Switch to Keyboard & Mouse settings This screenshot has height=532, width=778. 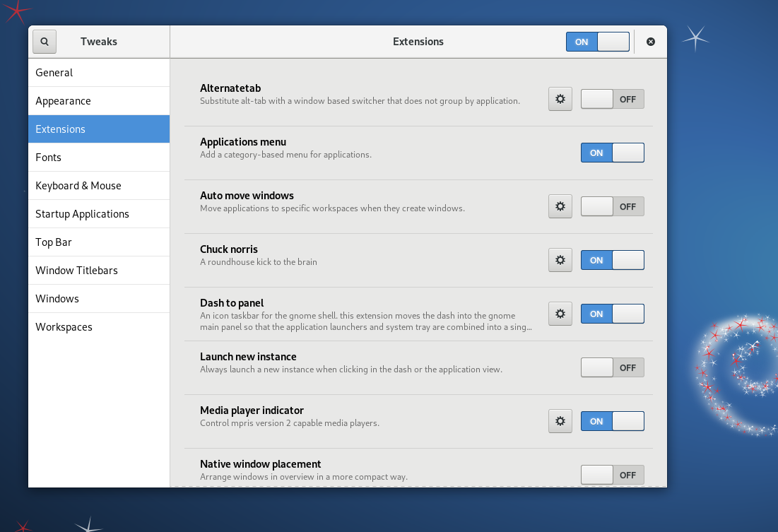99,186
